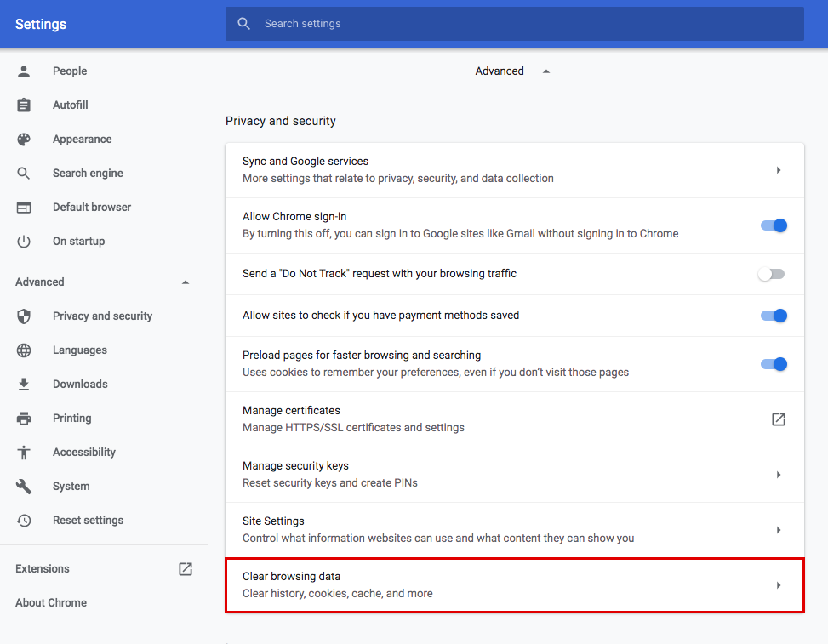Select People in the sidebar
This screenshot has height=644, width=828.
point(70,71)
